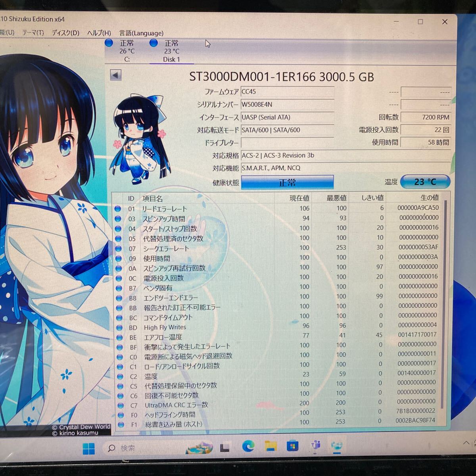Viewport: 476px width, 476px height.
Task: Click the S.M.A.R.T., APM, NCQ features field
Action: tap(345, 168)
